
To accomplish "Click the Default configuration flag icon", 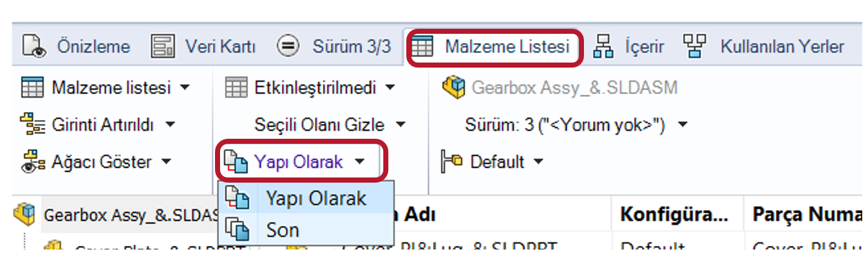I will tap(451, 162).
